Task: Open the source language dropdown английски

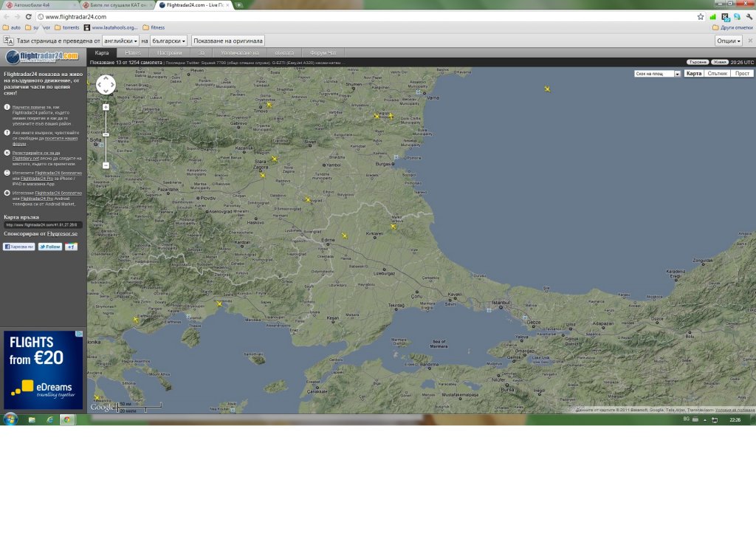Action: [120, 41]
